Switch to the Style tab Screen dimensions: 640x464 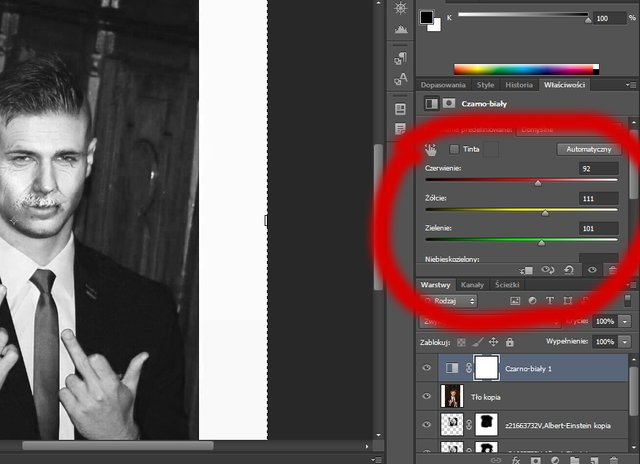(485, 85)
